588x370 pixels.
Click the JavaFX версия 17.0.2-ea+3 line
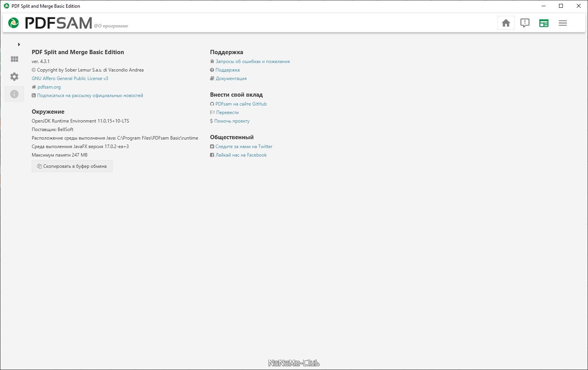click(80, 147)
